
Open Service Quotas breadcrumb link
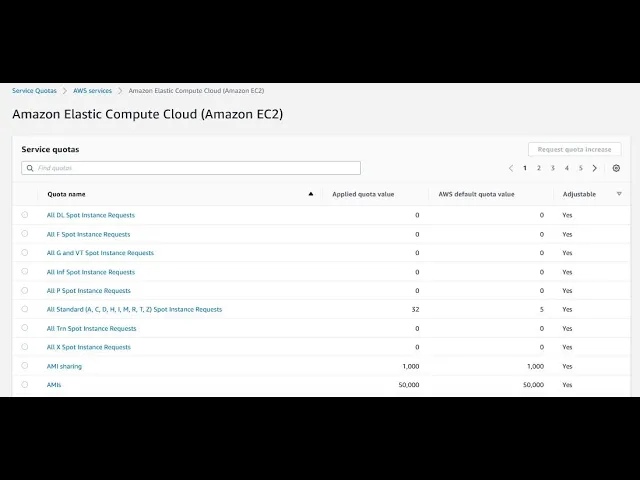34,91
